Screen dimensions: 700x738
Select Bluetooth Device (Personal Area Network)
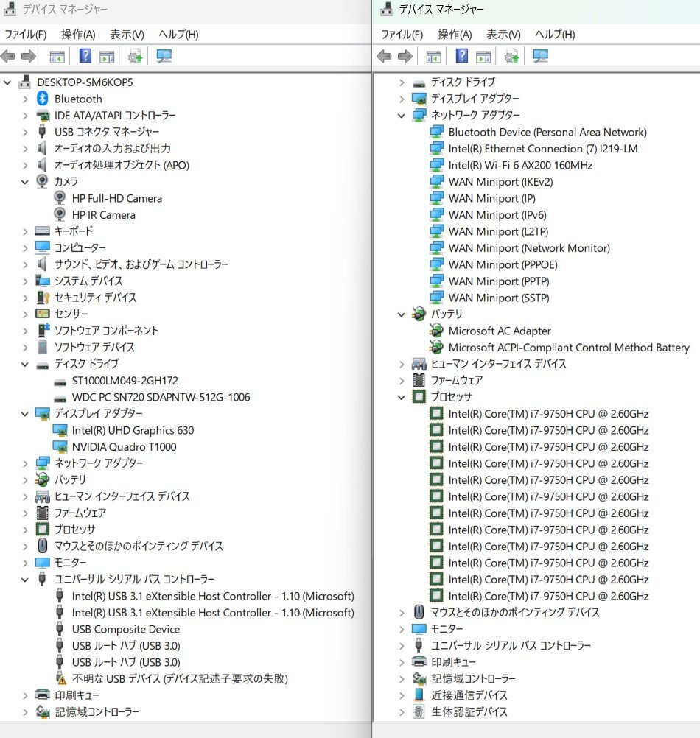[x=547, y=133]
